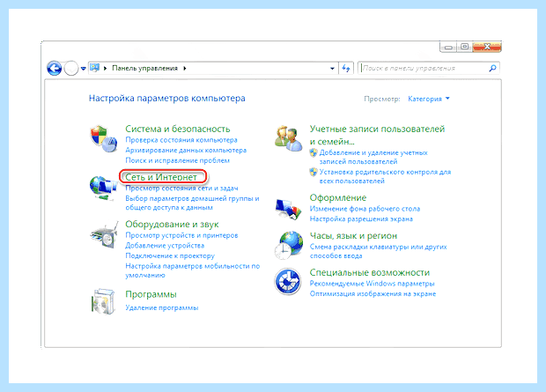Open Оборудование и звук category
This screenshot has width=546, height=392.
172,224
